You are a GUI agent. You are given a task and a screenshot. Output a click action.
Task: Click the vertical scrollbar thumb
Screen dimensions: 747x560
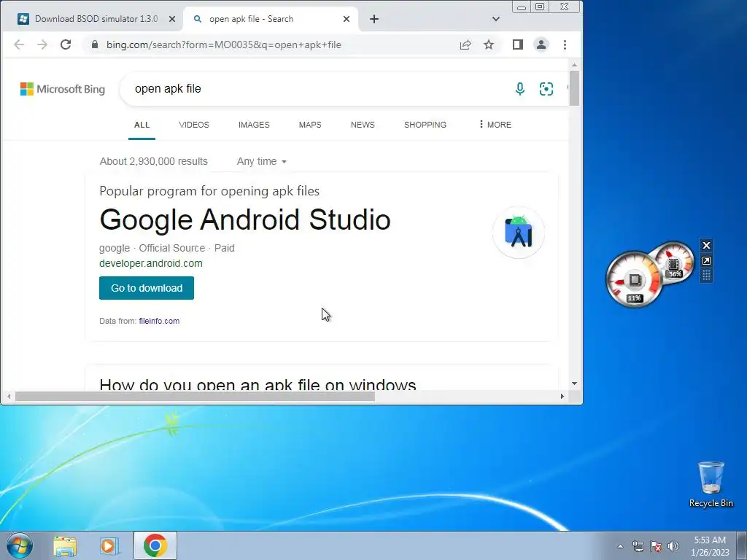[574, 88]
